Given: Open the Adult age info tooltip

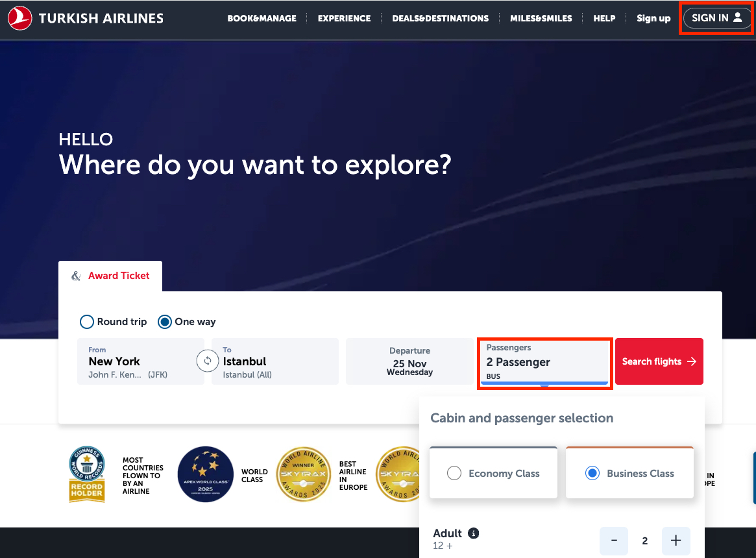Looking at the screenshot, I should coord(473,533).
